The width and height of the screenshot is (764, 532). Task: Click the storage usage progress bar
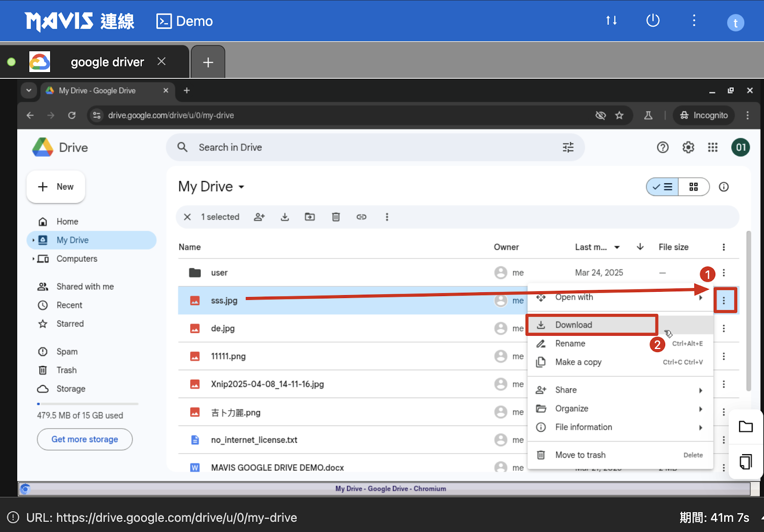click(x=88, y=404)
